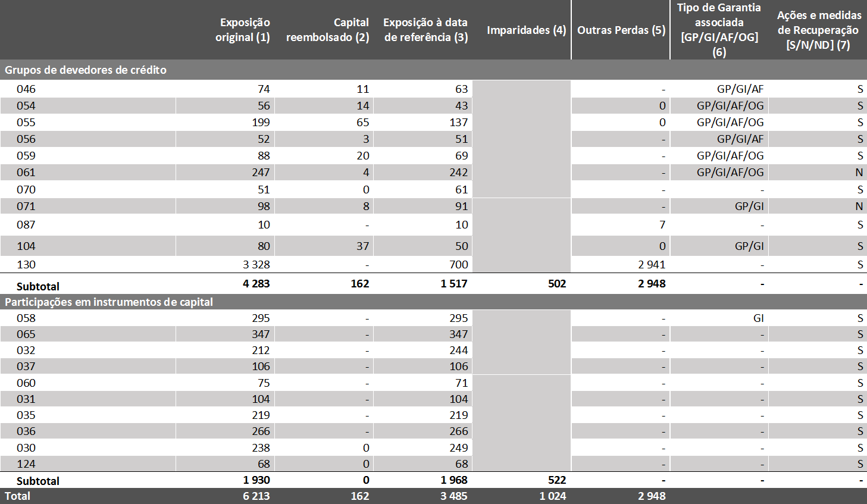Click reference exposure value 242

[x=458, y=172]
